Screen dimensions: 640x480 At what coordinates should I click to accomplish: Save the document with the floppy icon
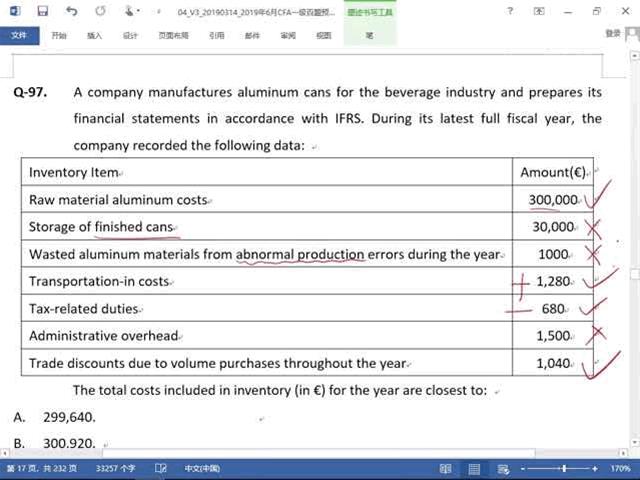(43, 11)
